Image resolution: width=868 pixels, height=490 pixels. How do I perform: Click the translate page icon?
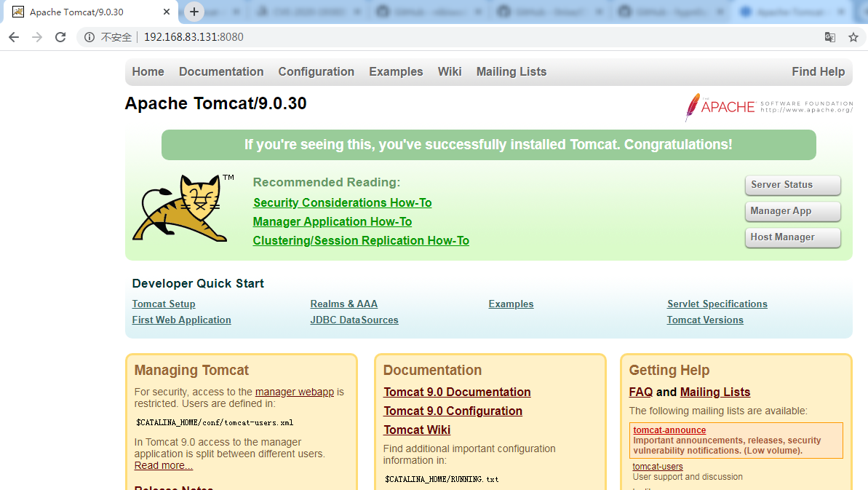(x=830, y=37)
